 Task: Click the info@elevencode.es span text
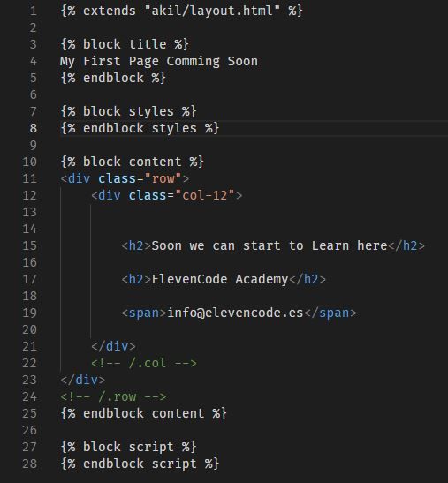click(x=235, y=313)
